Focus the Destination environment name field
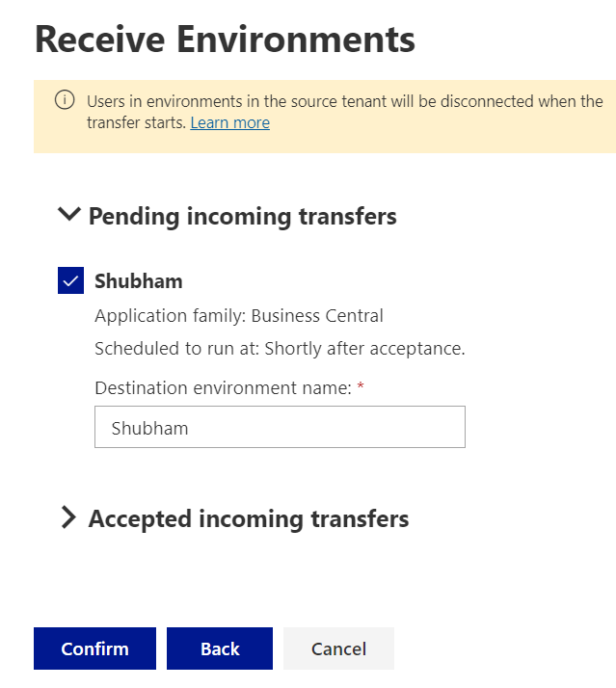 [281, 427]
